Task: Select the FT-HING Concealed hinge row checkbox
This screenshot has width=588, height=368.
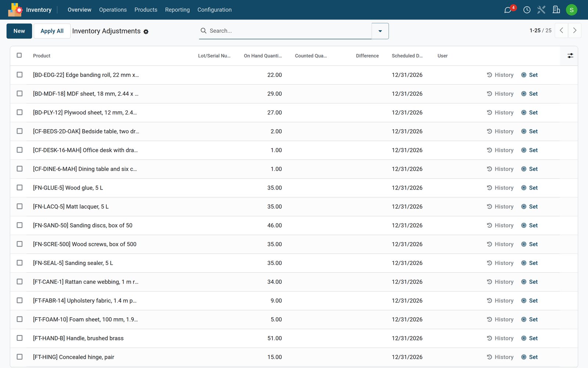Action: [x=19, y=357]
